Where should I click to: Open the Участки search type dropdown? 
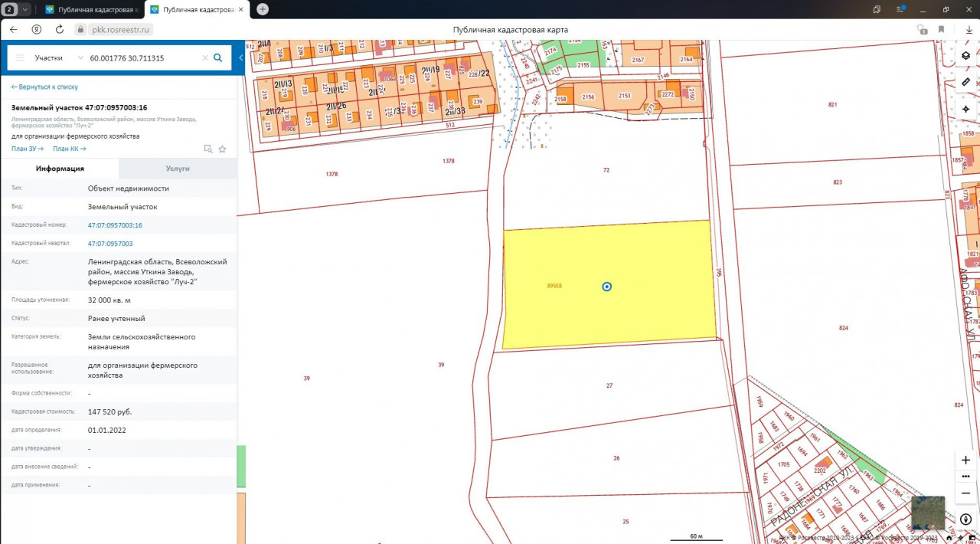58,57
